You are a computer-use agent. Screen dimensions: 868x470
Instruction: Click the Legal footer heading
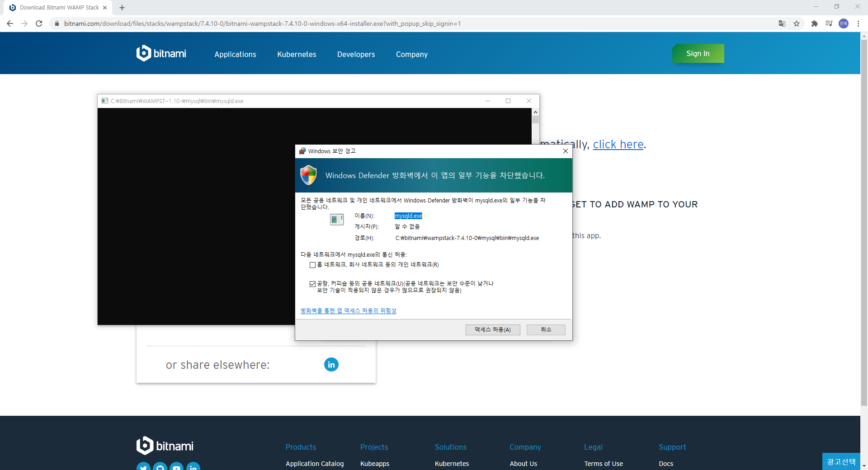593,447
